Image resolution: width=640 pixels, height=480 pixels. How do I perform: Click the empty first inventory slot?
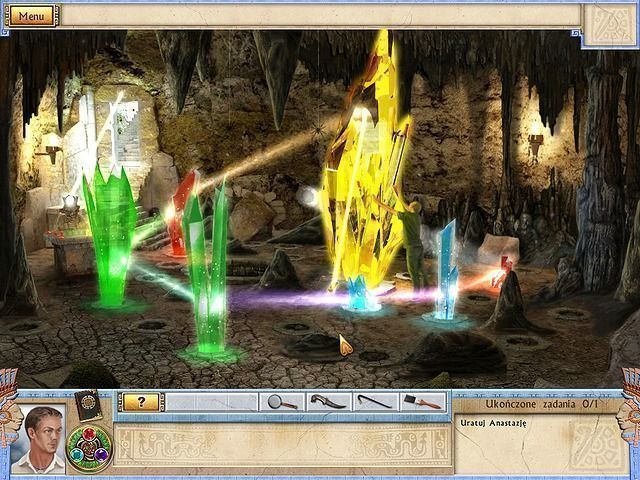point(181,402)
